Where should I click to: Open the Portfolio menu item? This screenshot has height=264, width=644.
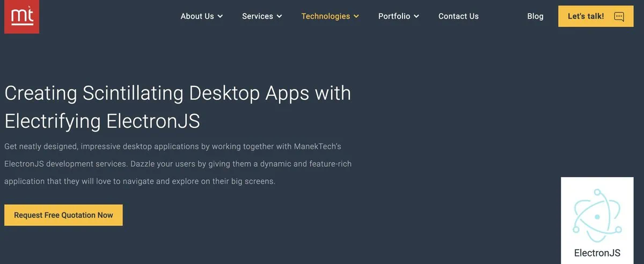[x=394, y=16]
